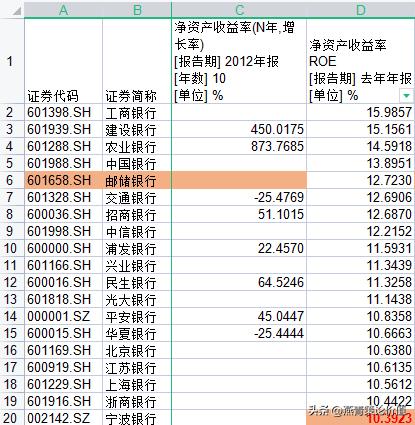The height and width of the screenshot is (425, 415).
Task: Click the 净资产收益率(N年,增长率) header cell
Action: click(239, 61)
